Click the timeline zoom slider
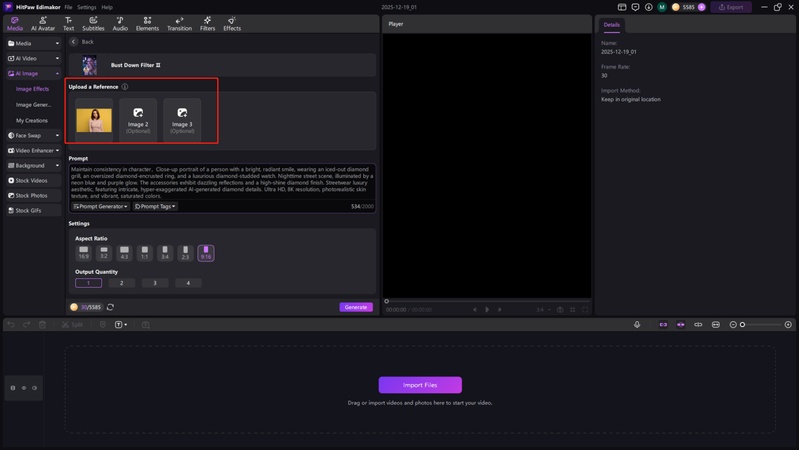 [x=760, y=324]
